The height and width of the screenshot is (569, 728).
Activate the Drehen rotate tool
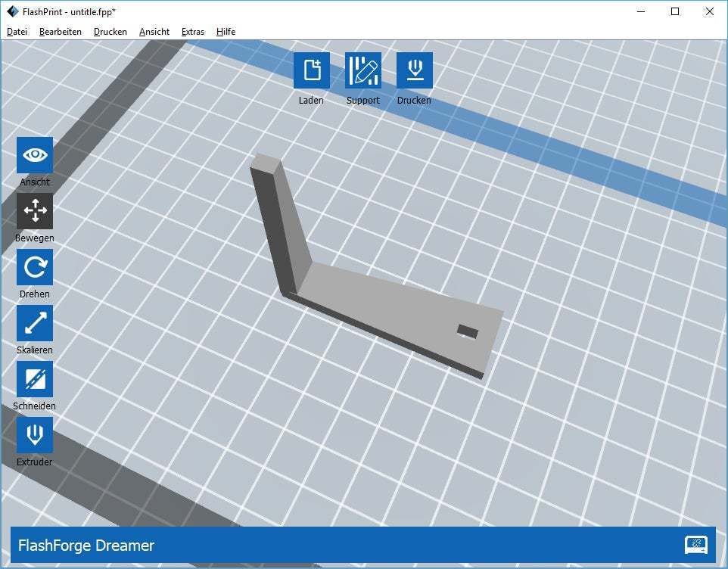(35, 267)
